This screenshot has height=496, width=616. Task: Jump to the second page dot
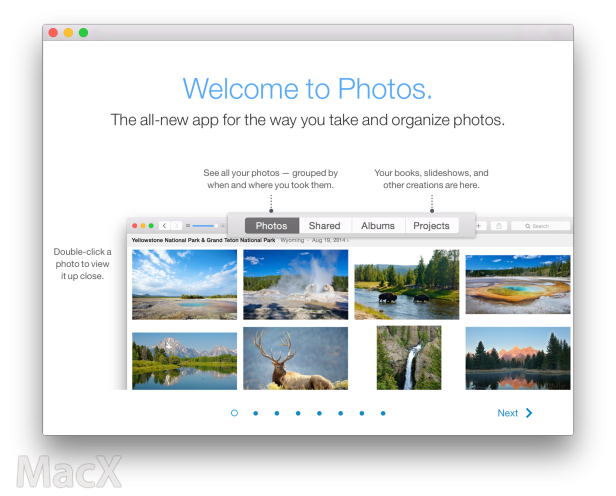point(255,413)
